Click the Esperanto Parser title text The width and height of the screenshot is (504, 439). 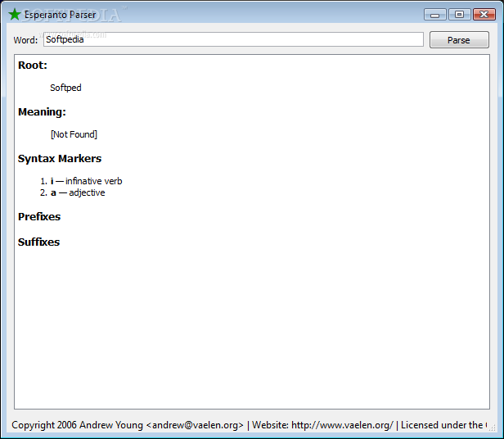click(x=60, y=15)
